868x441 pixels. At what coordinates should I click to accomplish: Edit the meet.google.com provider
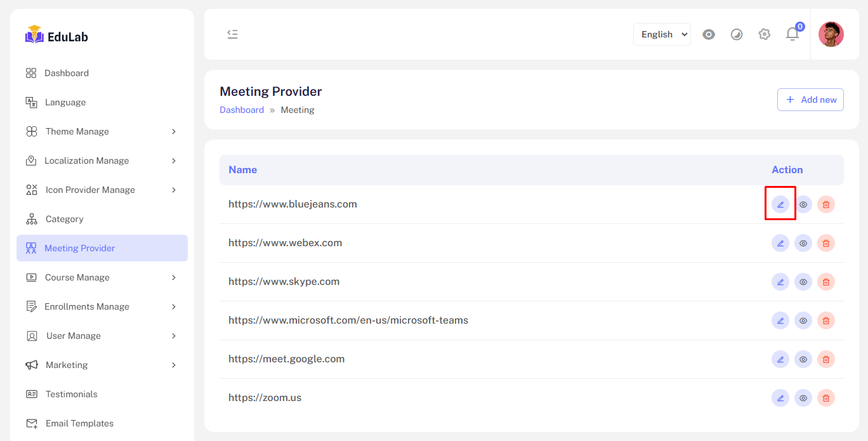(780, 359)
